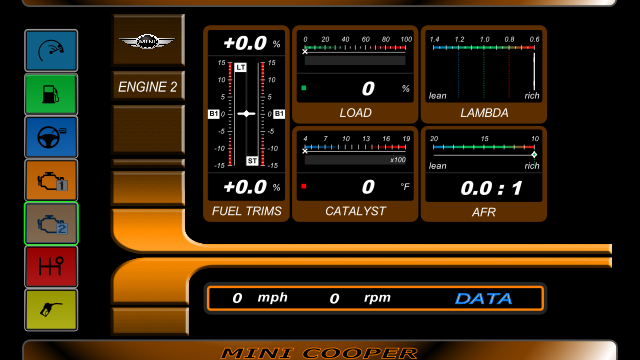Select the LAMBDA gauge panel

[484, 74]
